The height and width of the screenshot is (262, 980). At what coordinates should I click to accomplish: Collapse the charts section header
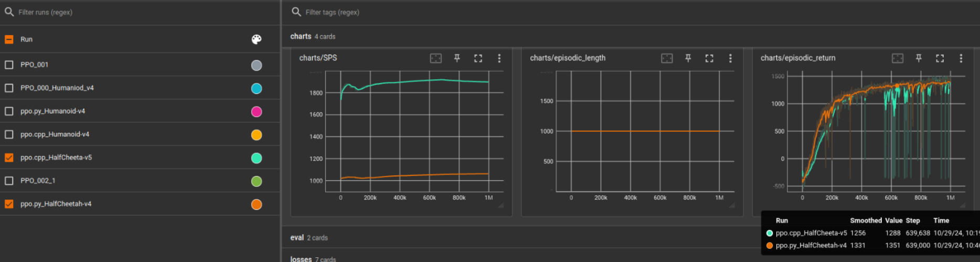[x=313, y=36]
